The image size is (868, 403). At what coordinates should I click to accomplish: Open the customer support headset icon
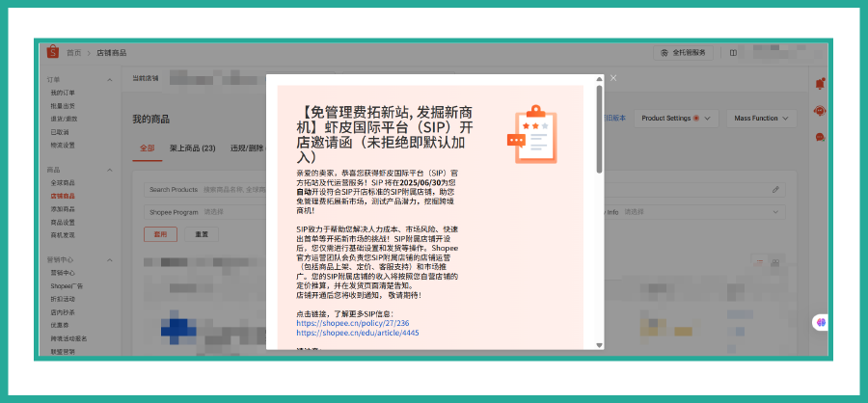click(820, 111)
